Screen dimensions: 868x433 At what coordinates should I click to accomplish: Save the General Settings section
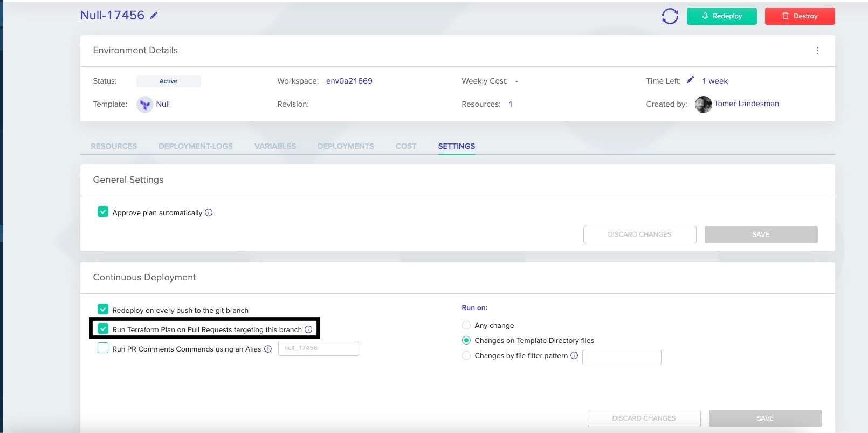[761, 235]
